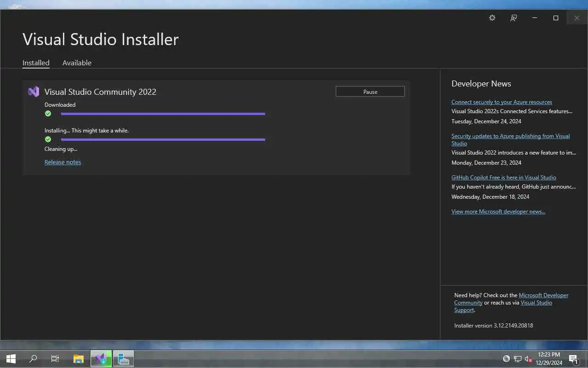Screen dimensions: 588x368
Task: Click the Installing progress bar
Action: click(163, 139)
